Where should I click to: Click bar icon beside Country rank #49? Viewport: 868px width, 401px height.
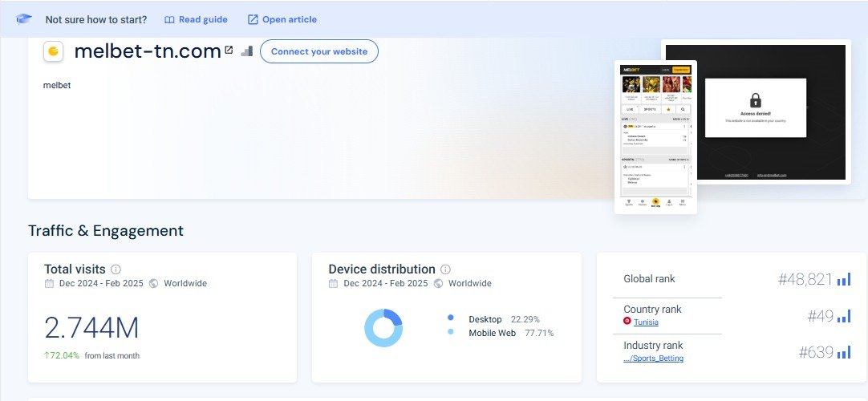844,316
